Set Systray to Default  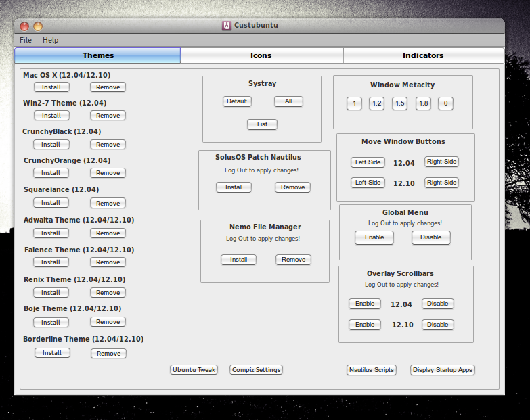[x=237, y=101]
